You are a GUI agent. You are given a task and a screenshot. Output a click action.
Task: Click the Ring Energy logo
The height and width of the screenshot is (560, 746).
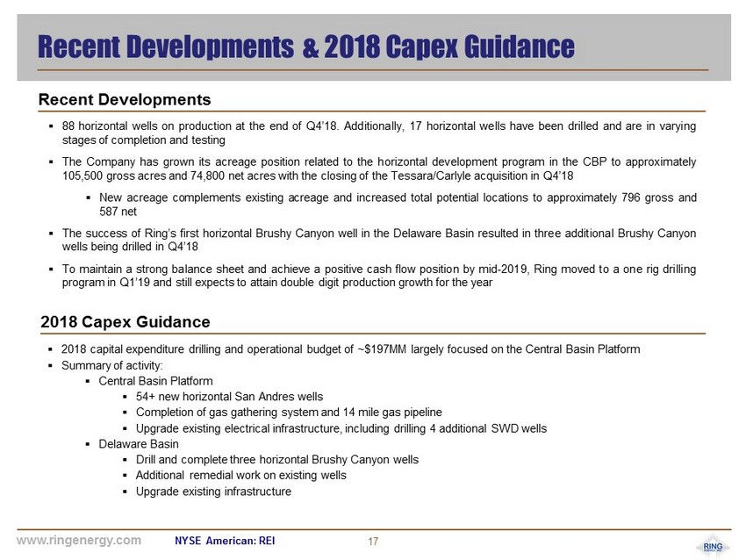(x=713, y=547)
